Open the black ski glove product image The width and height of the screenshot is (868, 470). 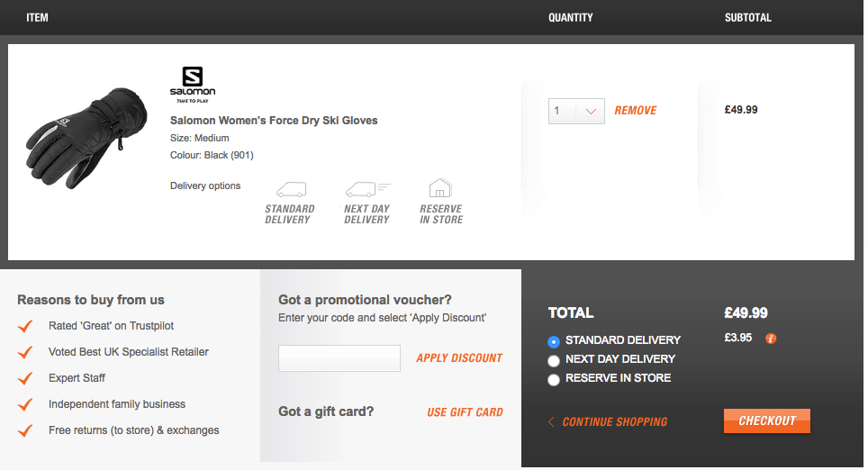87,138
